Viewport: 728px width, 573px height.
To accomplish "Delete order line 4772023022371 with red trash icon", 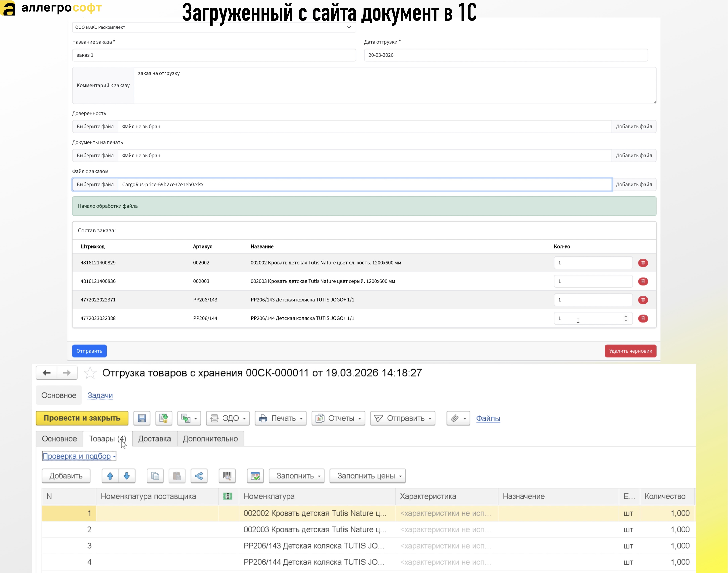I will click(x=643, y=300).
